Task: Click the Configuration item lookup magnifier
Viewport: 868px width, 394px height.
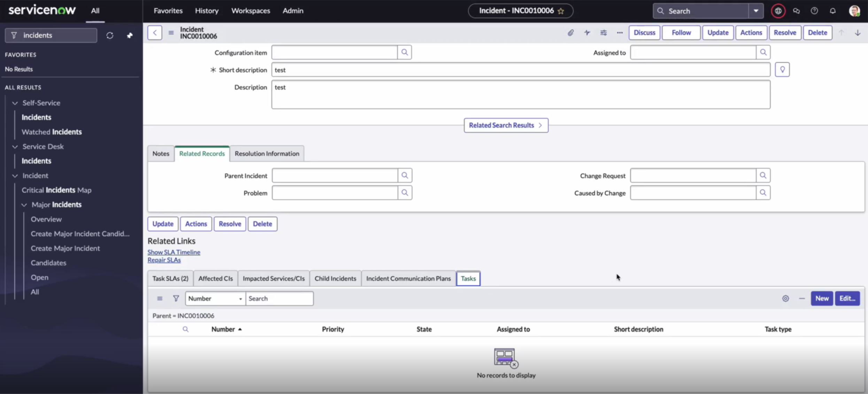Action: [404, 52]
